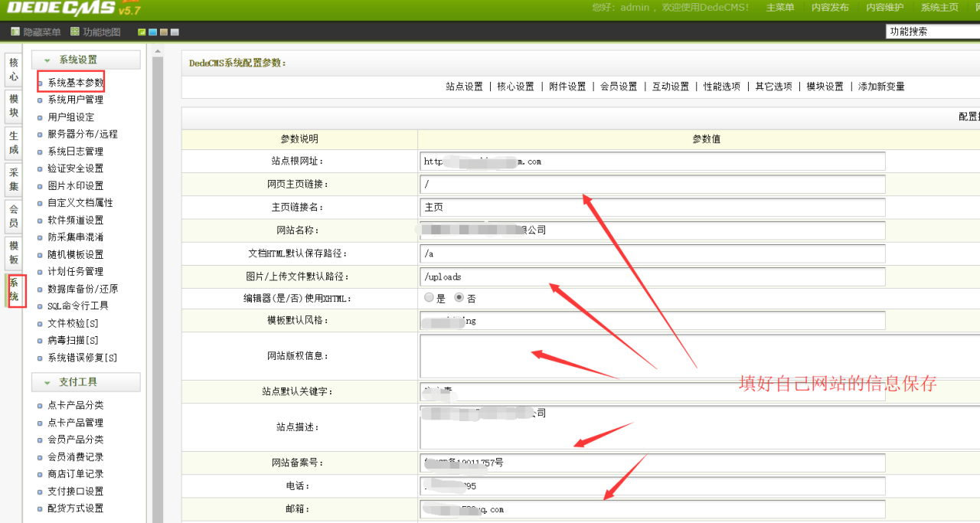Select the tan skin color swatch
Image resolution: width=980 pixels, height=523 pixels.
[164, 32]
